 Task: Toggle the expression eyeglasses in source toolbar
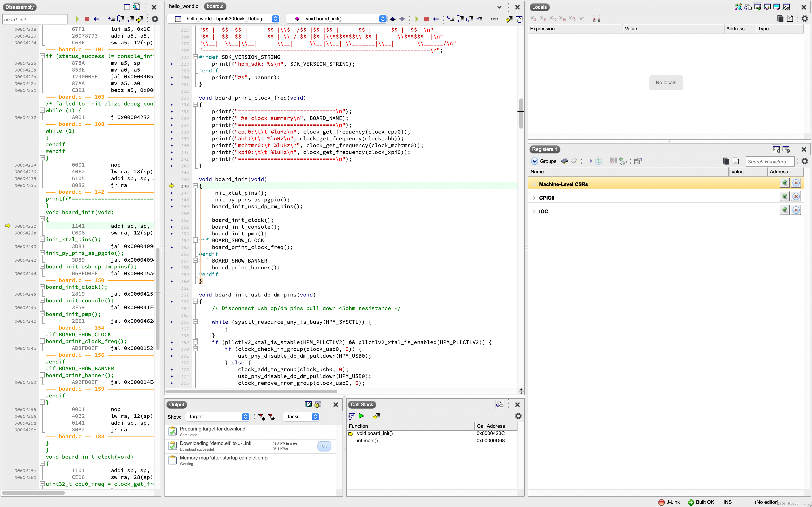(494, 19)
